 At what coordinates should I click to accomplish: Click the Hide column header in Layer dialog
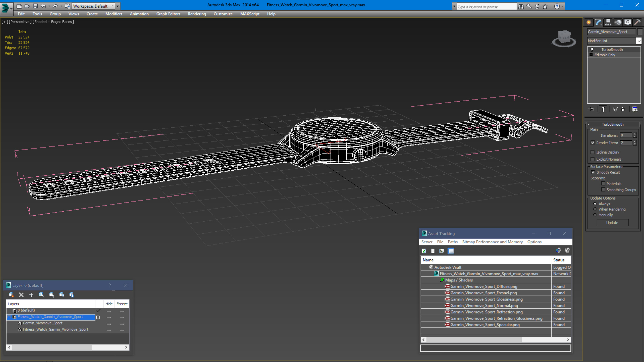point(109,304)
